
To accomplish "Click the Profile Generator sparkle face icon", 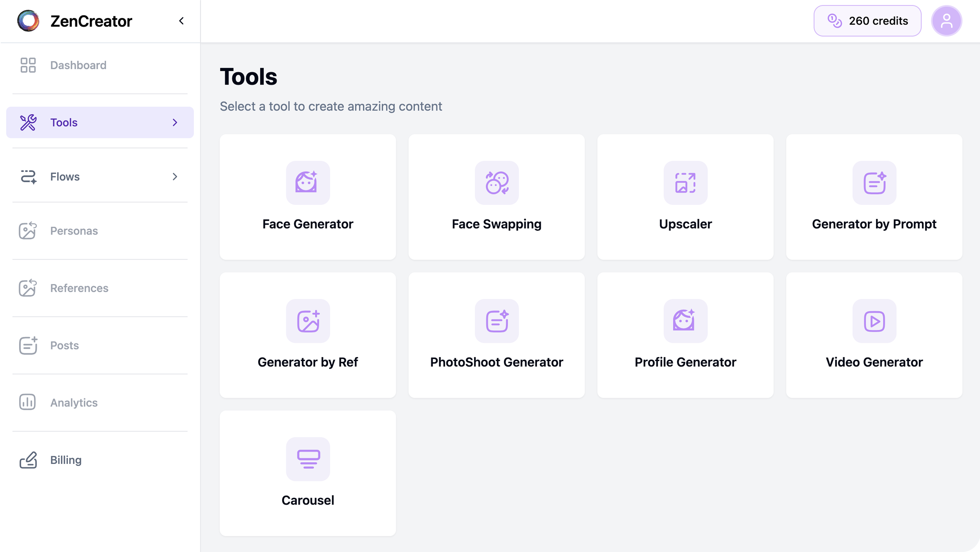I will coord(685,321).
